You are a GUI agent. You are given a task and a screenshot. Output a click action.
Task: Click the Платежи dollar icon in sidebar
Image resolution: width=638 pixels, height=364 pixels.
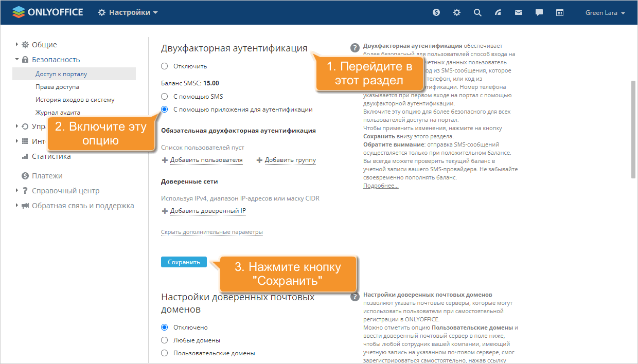click(x=25, y=176)
